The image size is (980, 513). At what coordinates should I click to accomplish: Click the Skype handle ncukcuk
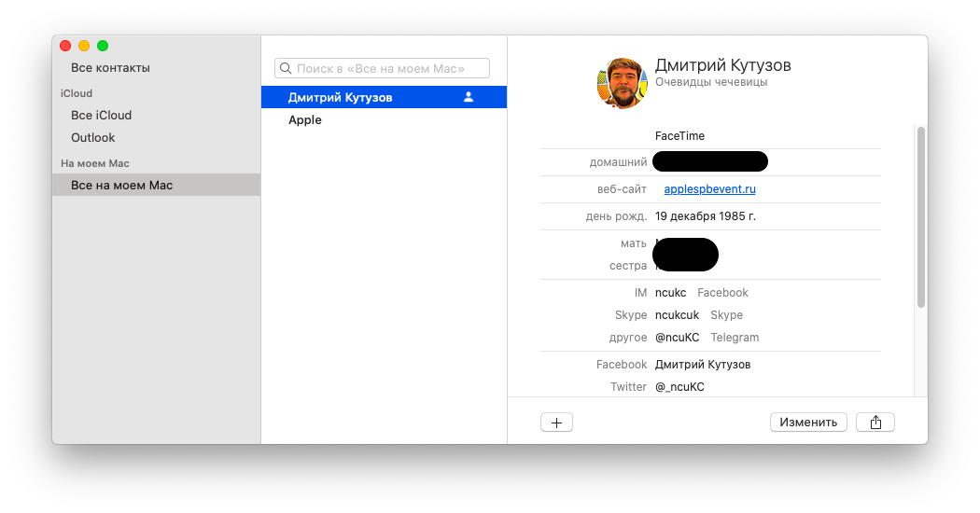(x=677, y=315)
